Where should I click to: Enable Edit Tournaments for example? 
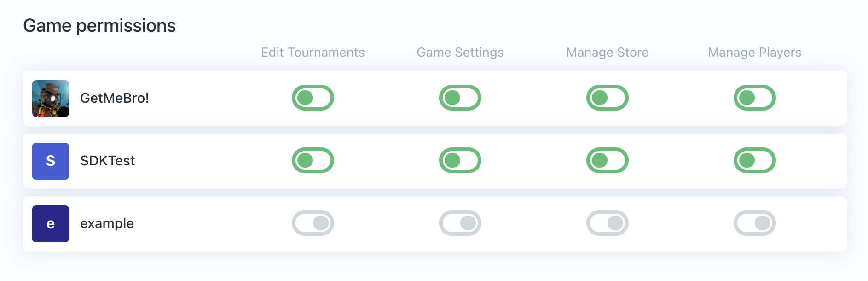click(313, 223)
